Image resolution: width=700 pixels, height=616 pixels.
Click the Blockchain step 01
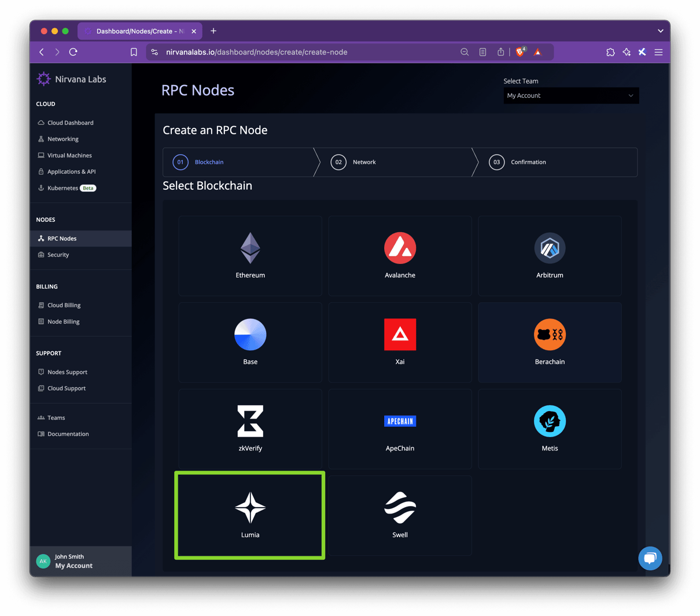click(198, 162)
